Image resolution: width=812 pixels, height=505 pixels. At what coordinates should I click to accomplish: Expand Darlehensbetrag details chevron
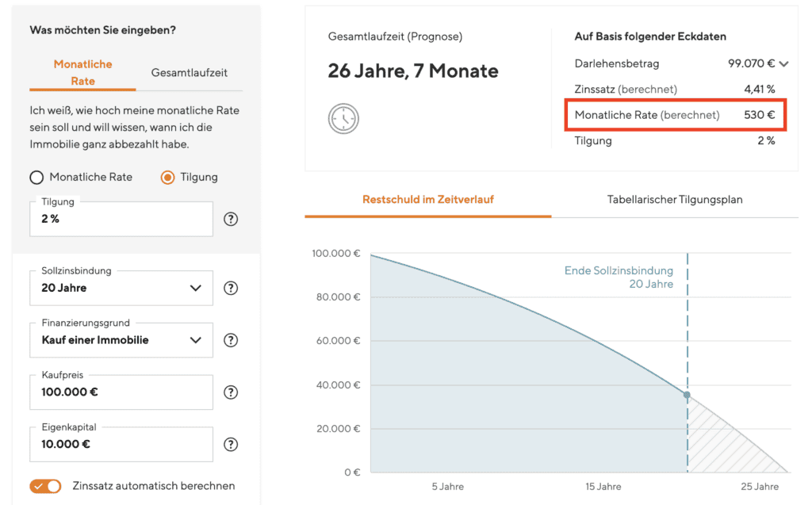[783, 64]
